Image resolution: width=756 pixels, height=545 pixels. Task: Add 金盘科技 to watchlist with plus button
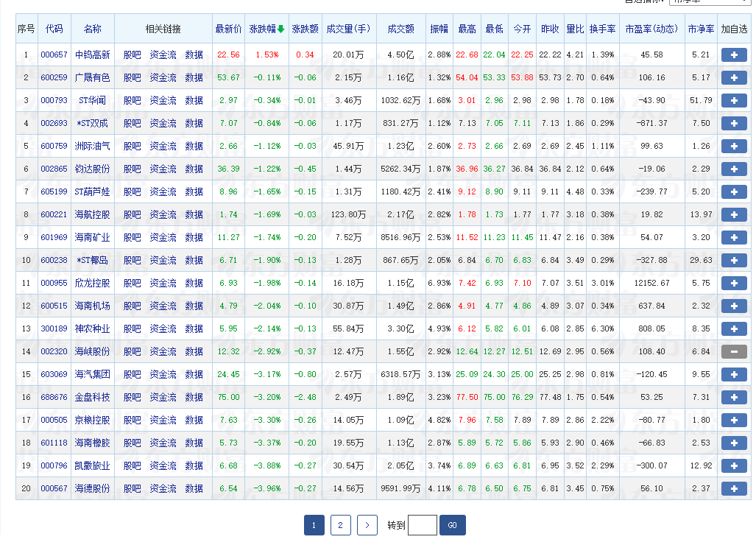pyautogui.click(x=734, y=398)
